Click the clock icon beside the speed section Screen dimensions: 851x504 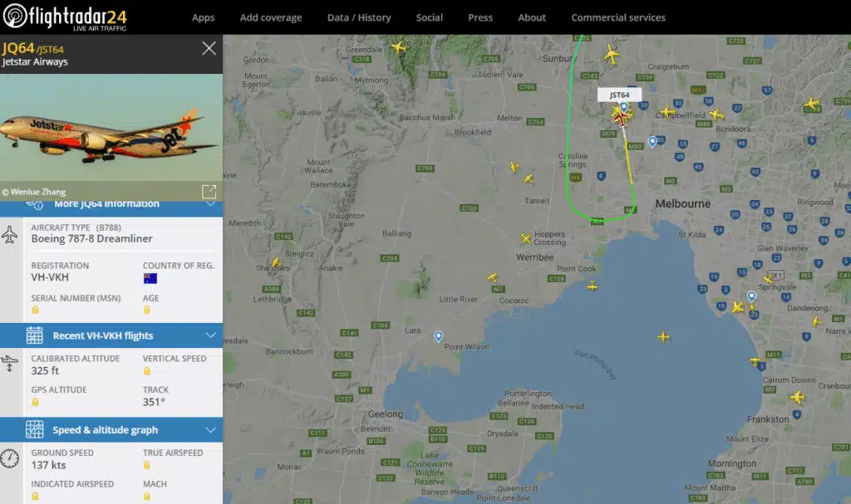(x=11, y=458)
